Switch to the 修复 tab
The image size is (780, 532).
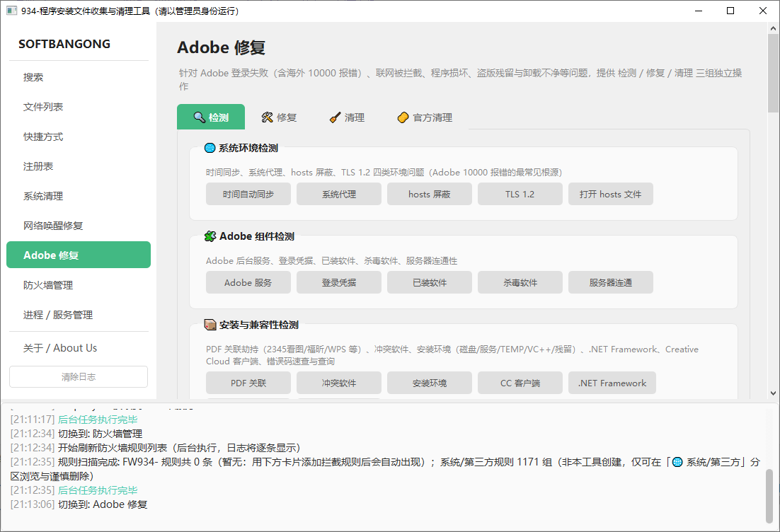(x=279, y=117)
